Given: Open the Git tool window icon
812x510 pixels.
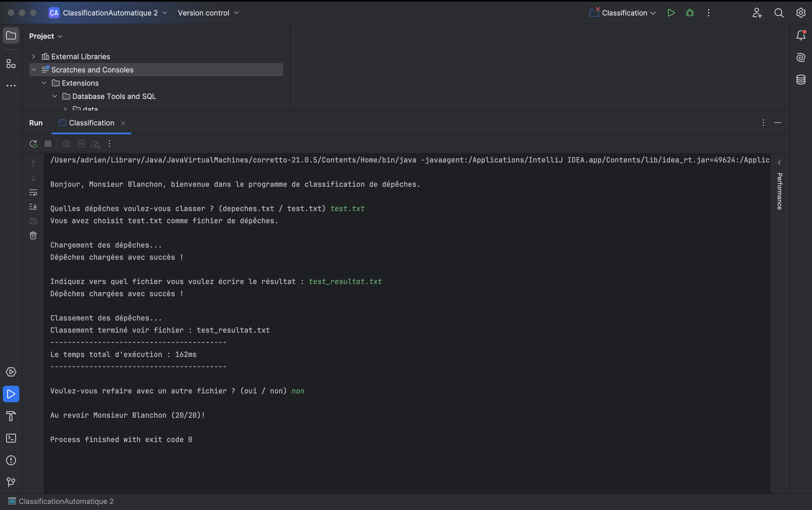Looking at the screenshot, I should pyautogui.click(x=11, y=482).
